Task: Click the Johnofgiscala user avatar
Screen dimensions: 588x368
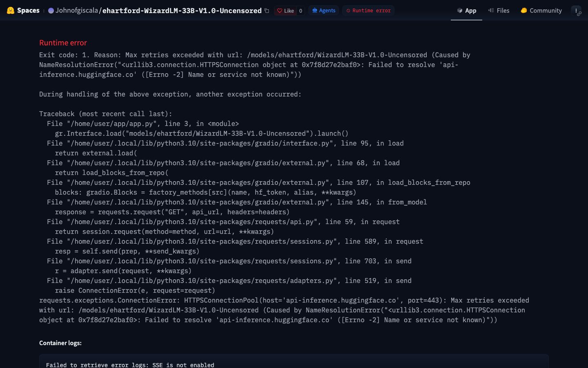Action: (51, 11)
